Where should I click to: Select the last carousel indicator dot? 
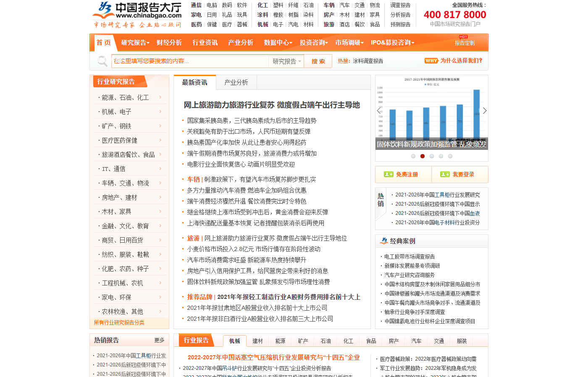coord(450,156)
